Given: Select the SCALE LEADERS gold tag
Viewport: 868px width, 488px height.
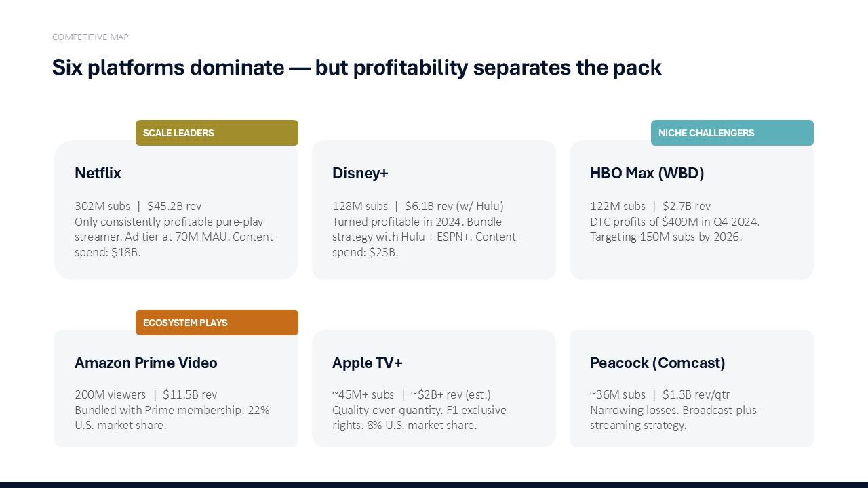Looking at the screenshot, I should click(217, 133).
